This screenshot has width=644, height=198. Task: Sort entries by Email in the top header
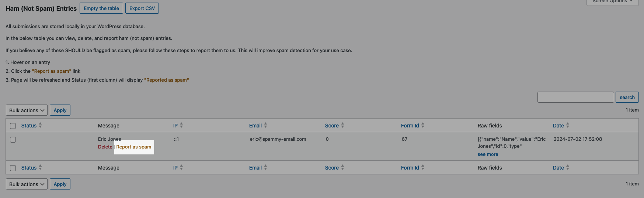click(265, 126)
